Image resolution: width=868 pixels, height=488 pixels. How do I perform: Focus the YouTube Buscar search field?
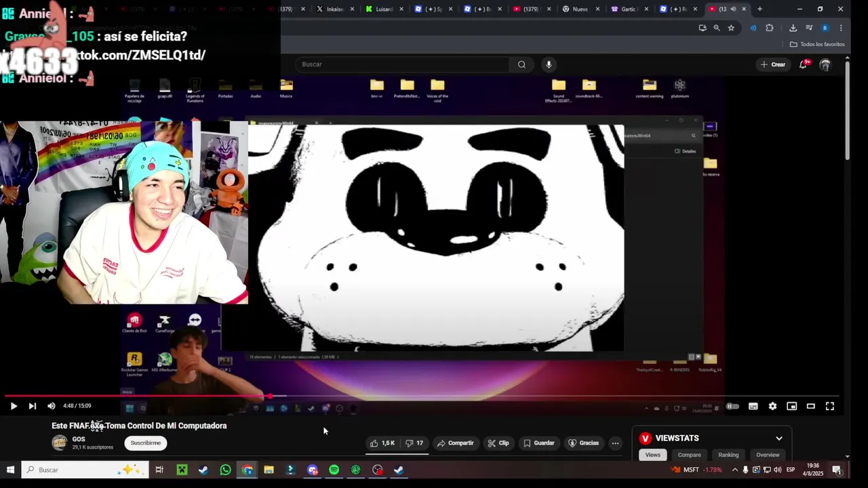coord(401,64)
